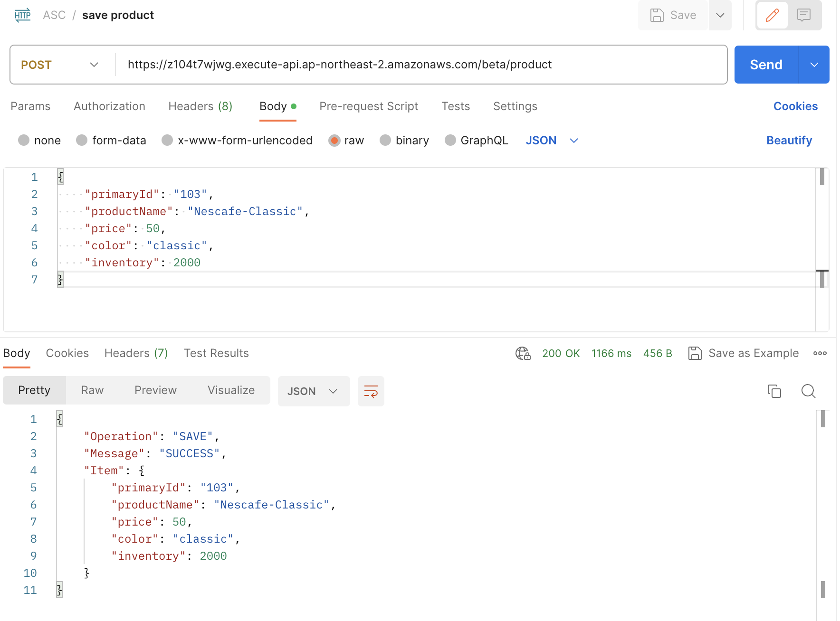Click the HTTP request type icon
840x621 pixels.
[22, 15]
